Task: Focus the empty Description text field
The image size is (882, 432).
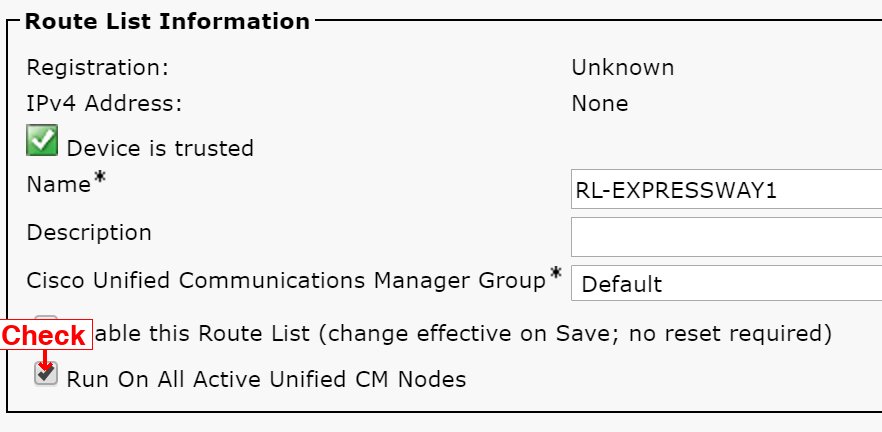Action: point(726,237)
